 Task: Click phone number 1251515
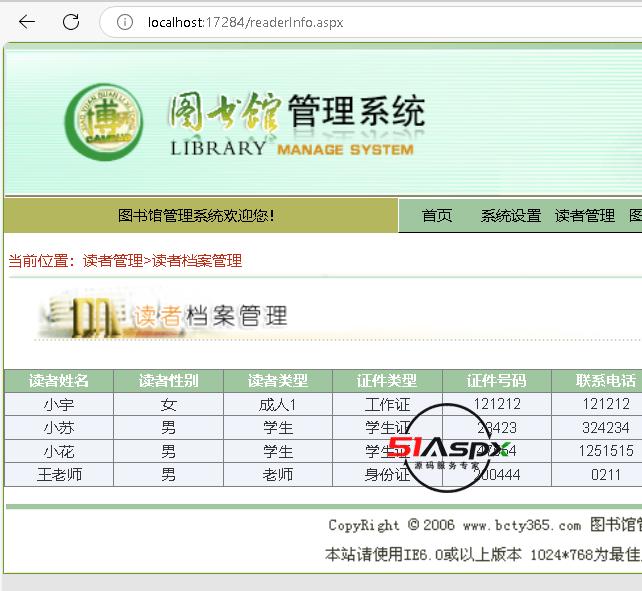(606, 451)
